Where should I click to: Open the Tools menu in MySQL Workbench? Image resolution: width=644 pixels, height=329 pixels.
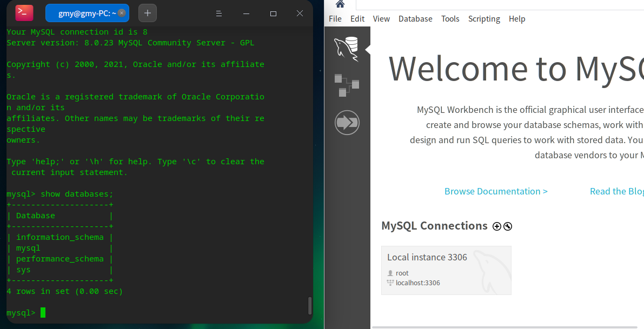[450, 19]
